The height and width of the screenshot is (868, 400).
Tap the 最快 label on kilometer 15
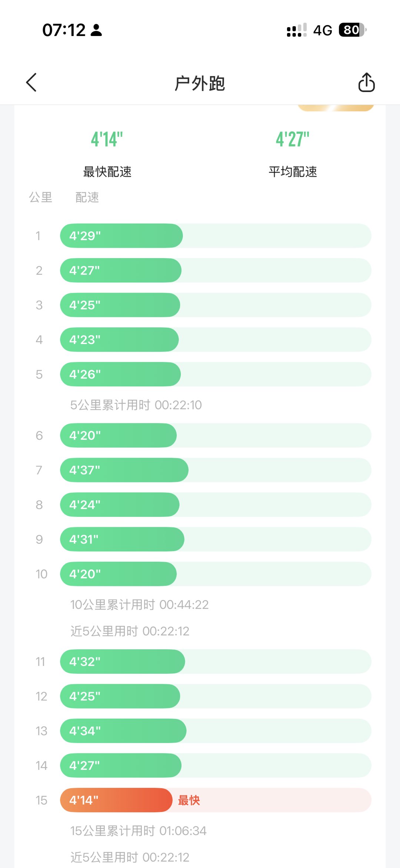point(189,800)
